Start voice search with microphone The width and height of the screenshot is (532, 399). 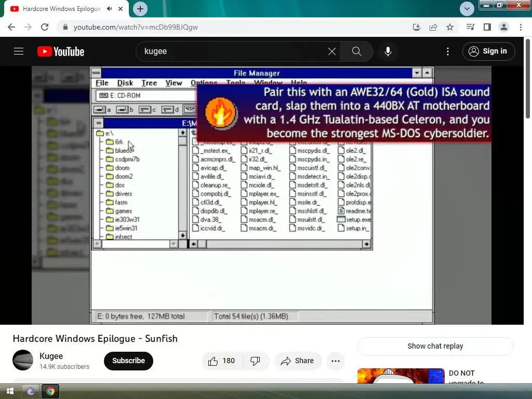(388, 51)
